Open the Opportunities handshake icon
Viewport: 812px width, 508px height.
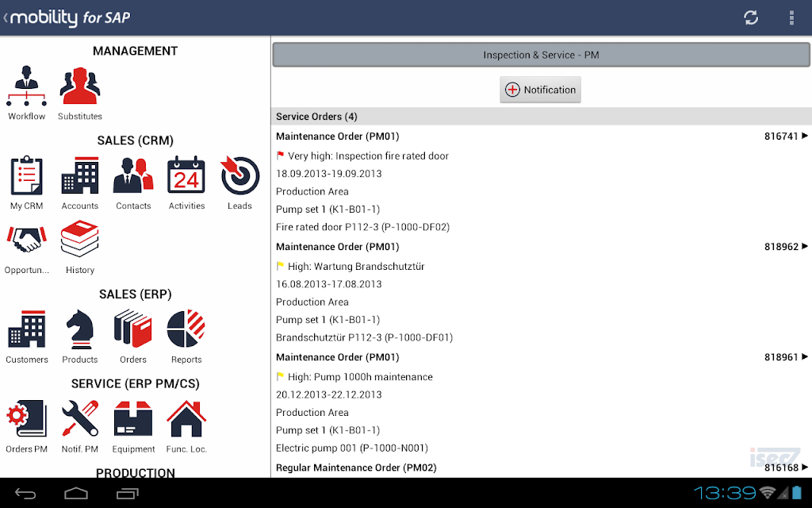tap(26, 240)
